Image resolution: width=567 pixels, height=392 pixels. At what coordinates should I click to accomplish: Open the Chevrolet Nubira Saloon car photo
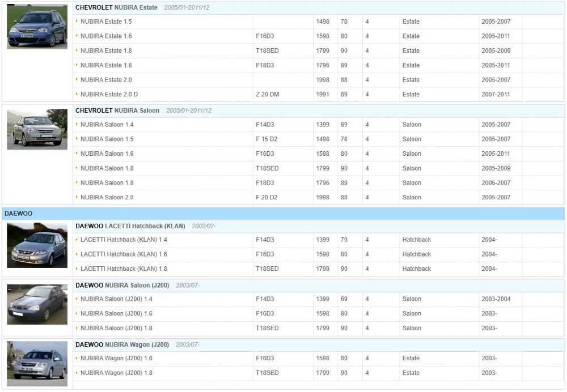tap(37, 129)
